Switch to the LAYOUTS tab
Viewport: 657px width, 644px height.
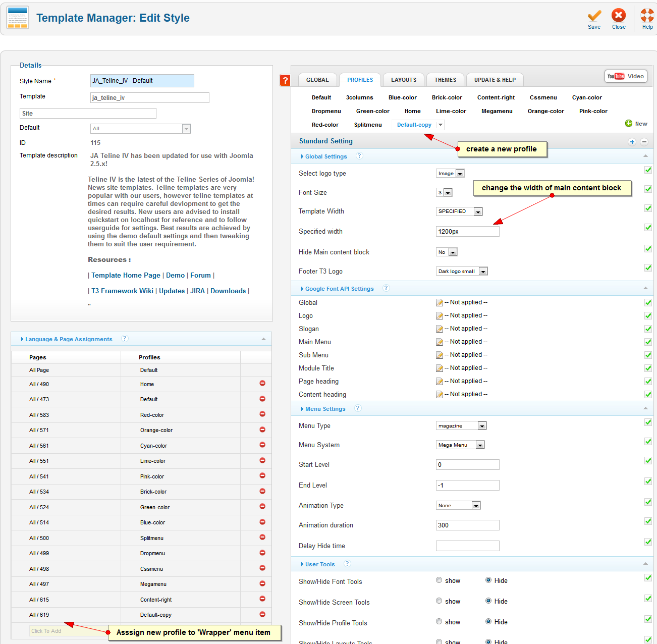tap(404, 80)
